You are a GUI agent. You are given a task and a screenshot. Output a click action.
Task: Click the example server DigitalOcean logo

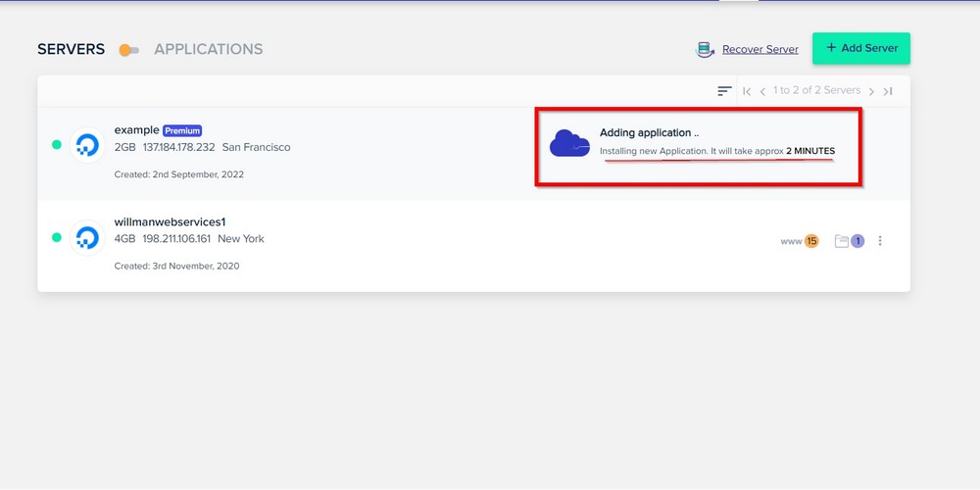(x=87, y=145)
